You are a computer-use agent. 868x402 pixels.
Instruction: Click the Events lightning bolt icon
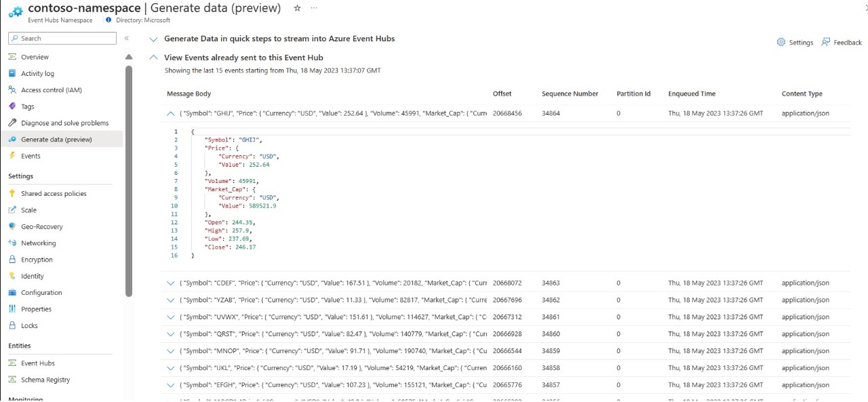coord(12,156)
